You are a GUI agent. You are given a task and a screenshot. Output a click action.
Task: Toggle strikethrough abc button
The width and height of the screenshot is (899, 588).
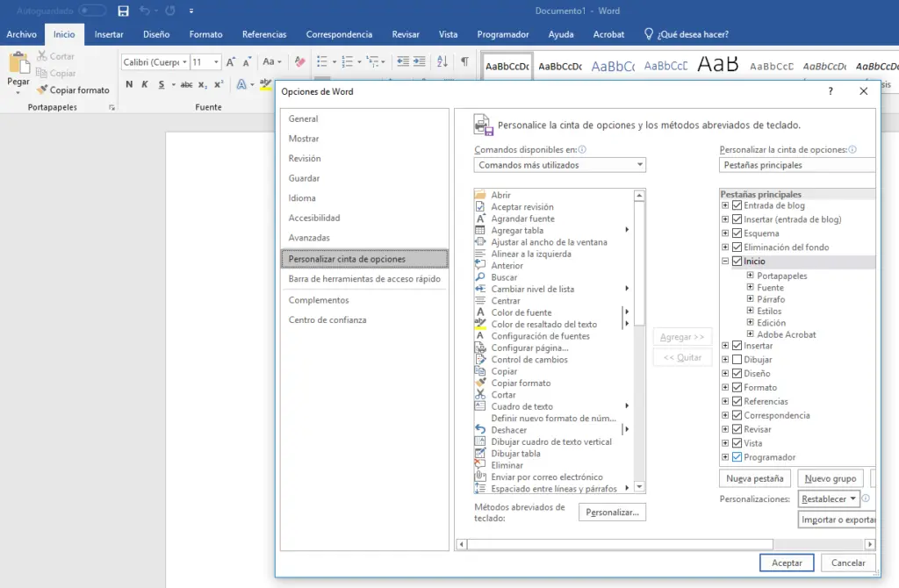click(x=186, y=84)
